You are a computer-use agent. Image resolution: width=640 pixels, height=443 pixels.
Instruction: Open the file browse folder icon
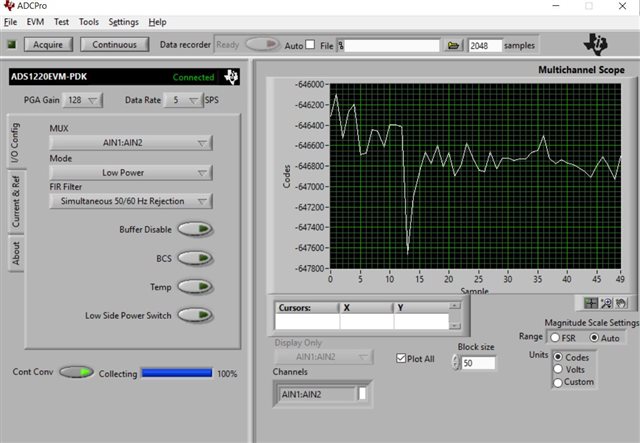453,45
